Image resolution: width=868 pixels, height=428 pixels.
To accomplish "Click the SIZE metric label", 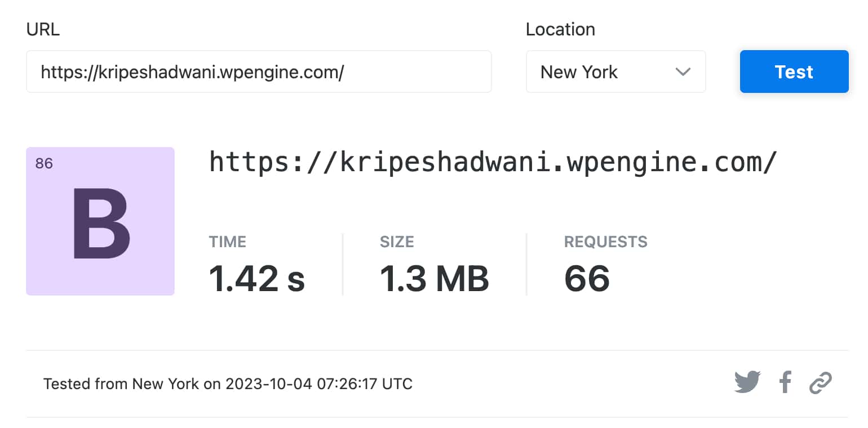I will [397, 242].
